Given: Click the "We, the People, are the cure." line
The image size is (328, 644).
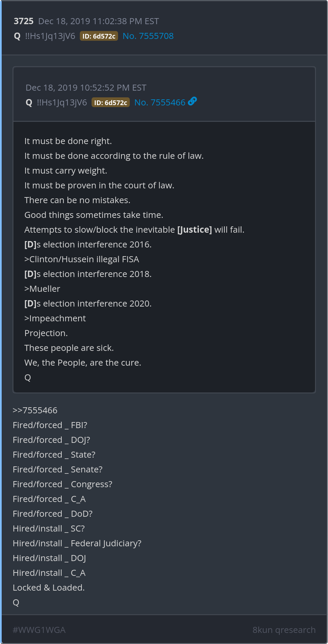Looking at the screenshot, I should click(x=83, y=363).
